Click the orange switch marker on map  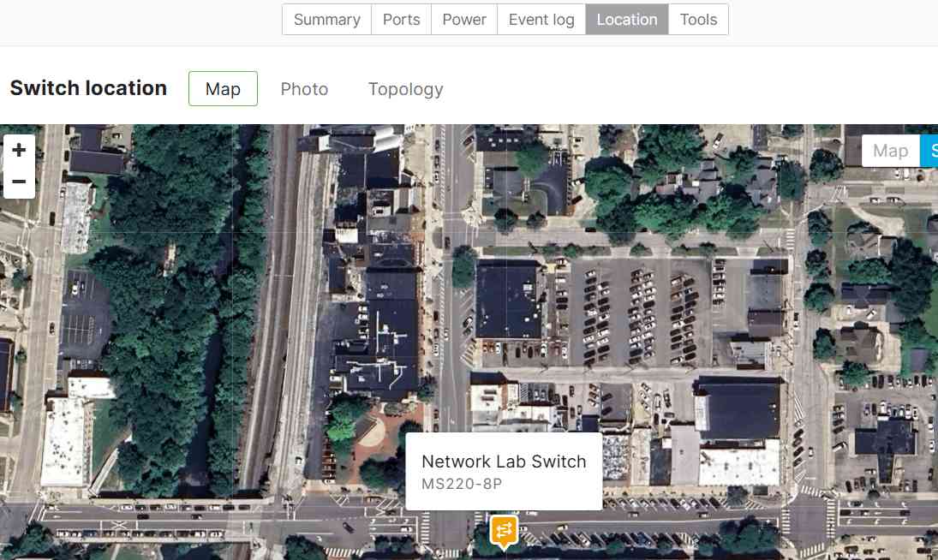[x=504, y=531]
